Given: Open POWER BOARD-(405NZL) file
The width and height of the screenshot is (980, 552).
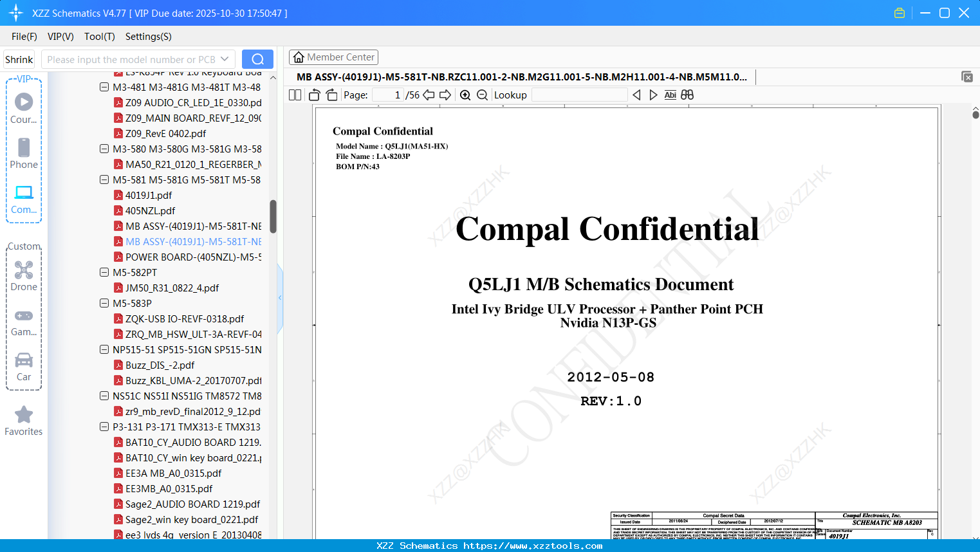Looking at the screenshot, I should click(x=188, y=257).
